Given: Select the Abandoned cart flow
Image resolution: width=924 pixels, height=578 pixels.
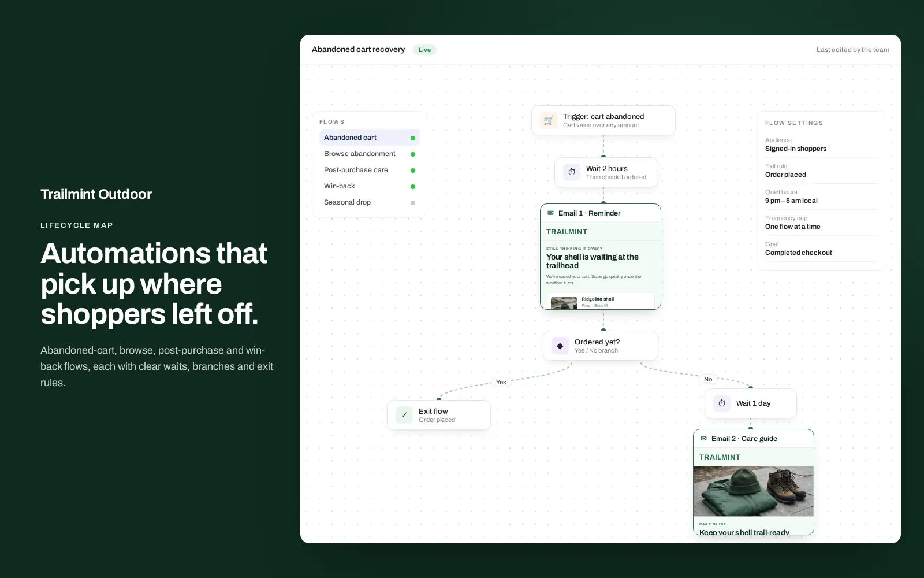Looking at the screenshot, I should coord(369,138).
